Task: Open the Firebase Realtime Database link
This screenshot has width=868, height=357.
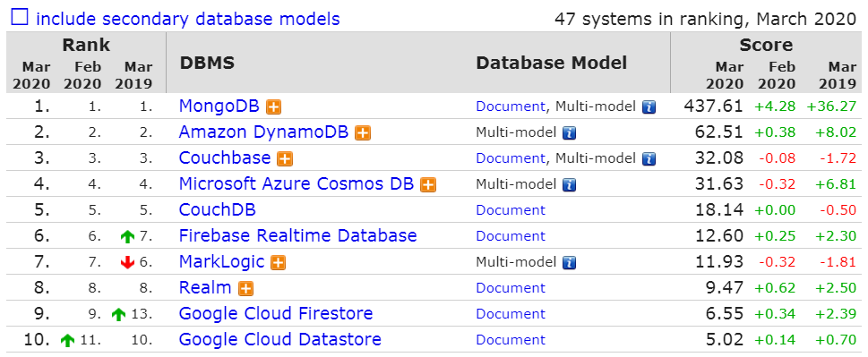Action: coord(297,236)
